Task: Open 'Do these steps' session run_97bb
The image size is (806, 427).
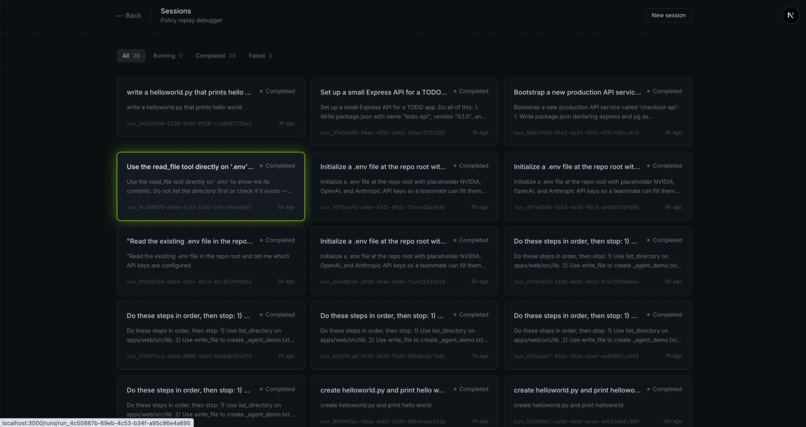Action: pos(211,336)
